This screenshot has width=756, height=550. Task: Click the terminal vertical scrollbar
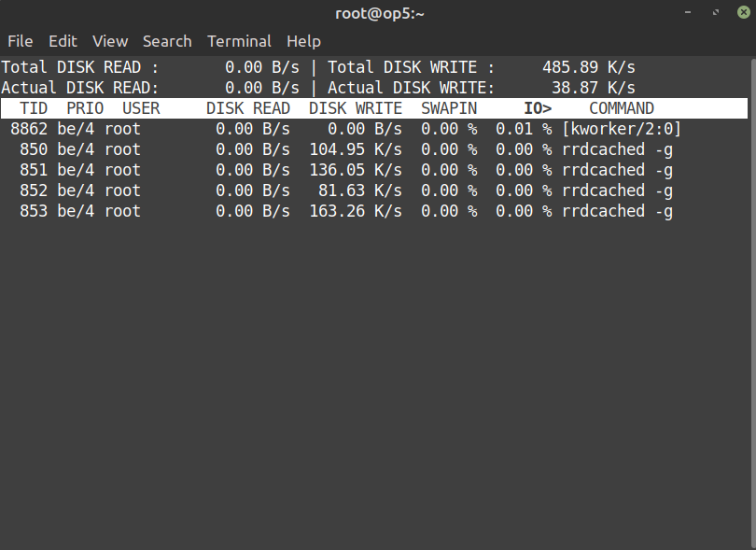pyautogui.click(x=753, y=303)
